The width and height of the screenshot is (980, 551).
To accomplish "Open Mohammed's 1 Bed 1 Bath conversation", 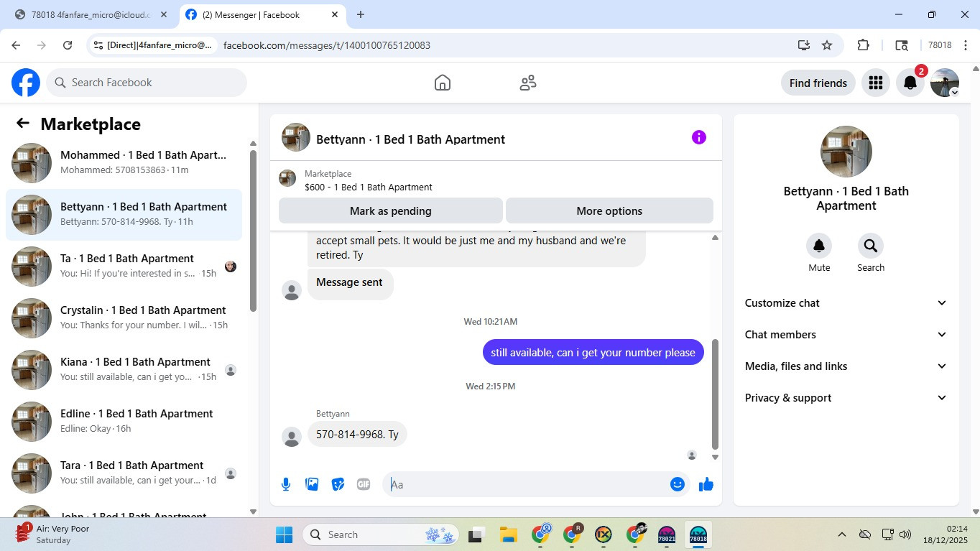I will (x=124, y=163).
